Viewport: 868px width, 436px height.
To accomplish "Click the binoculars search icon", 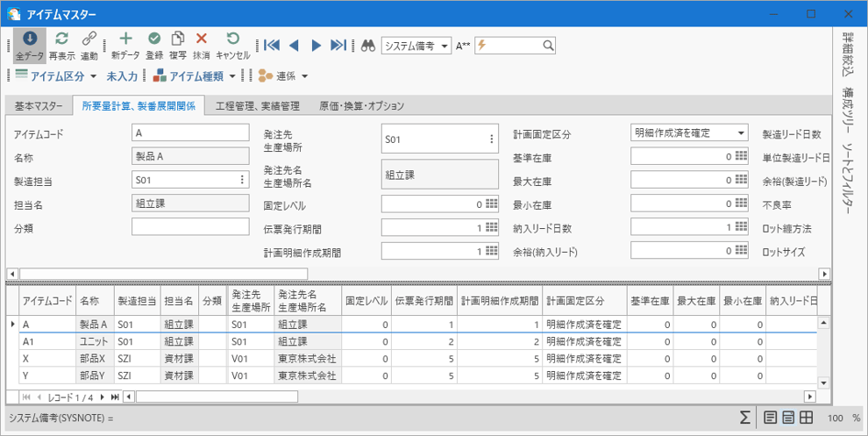I will (x=369, y=46).
